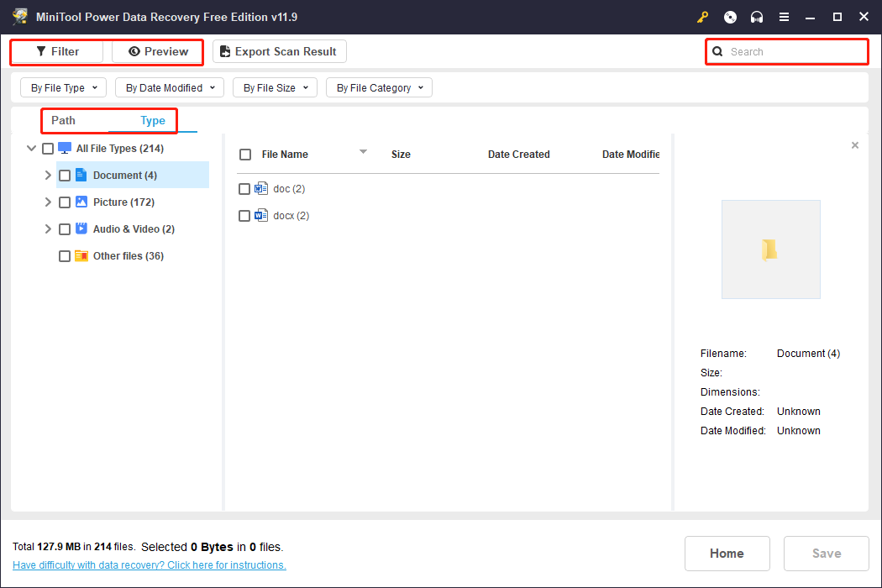This screenshot has height=588, width=882.
Task: Click into the Search input field
Action: tap(788, 52)
